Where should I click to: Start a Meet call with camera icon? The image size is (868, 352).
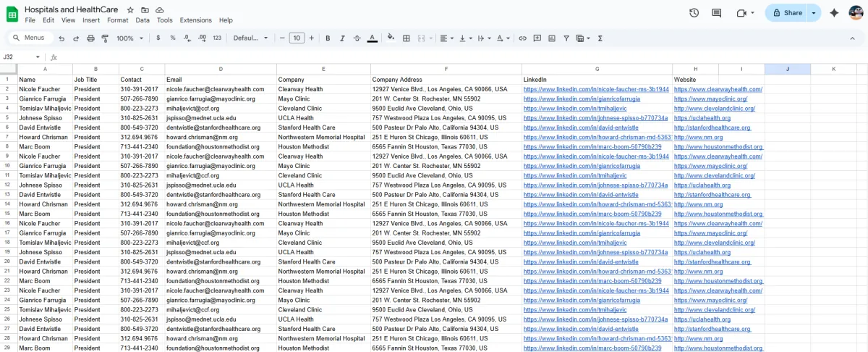tap(741, 12)
